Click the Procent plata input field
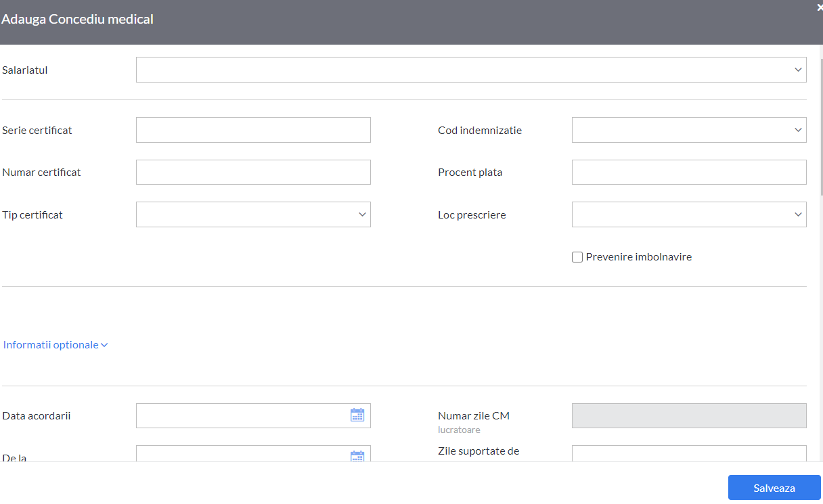Screen dimensions: 823x504 tap(689, 173)
